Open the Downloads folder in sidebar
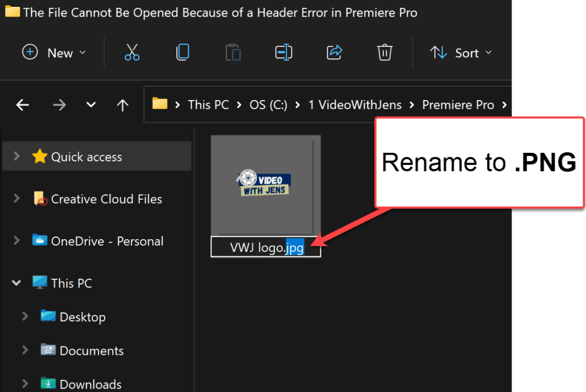 90,385
